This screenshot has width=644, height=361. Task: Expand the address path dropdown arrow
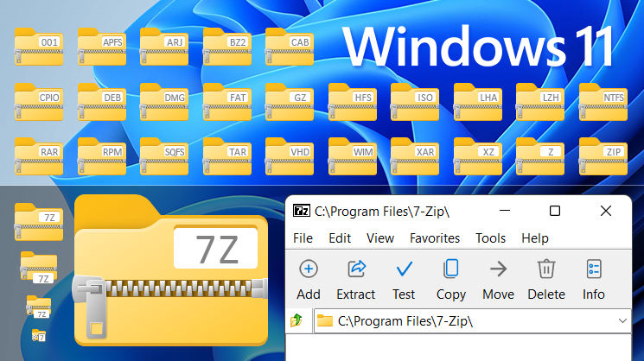click(622, 320)
